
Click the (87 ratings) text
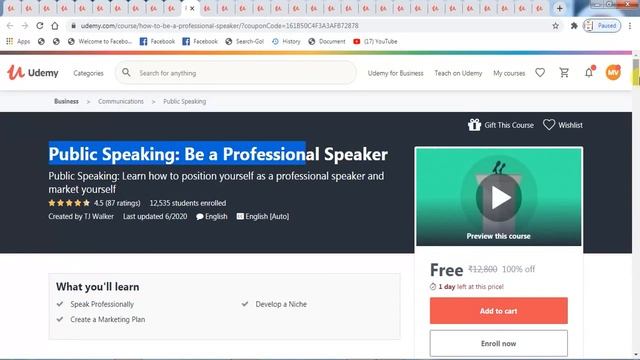(122, 203)
